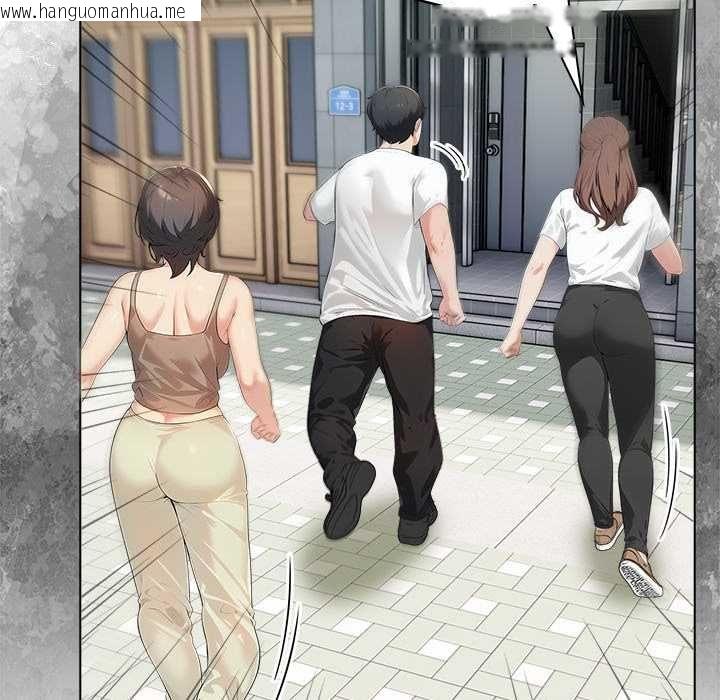Click the www.hanguomanhua.me URL text
The height and width of the screenshot is (700, 720).
(93, 12)
